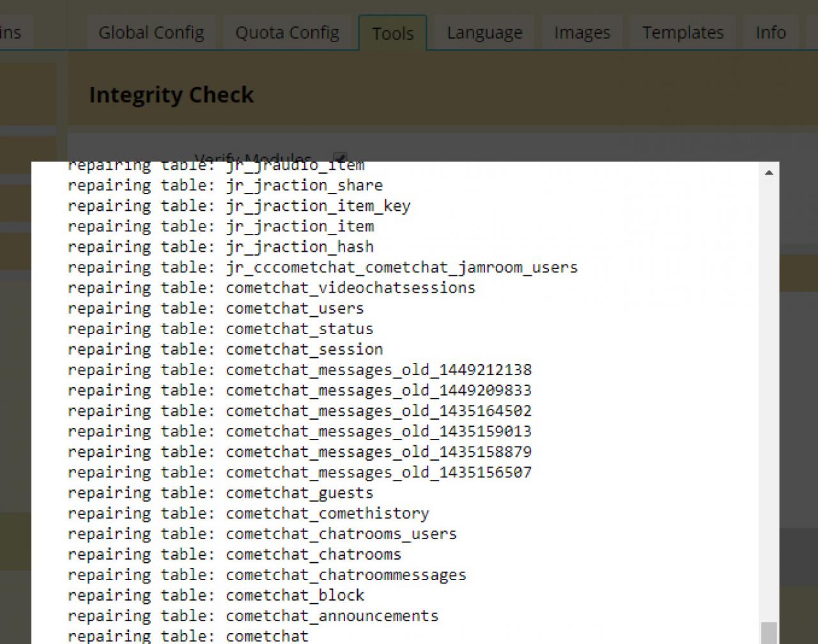Select the cometchat_messages_old_1449212138 log line
This screenshot has height=644, width=818.
pyautogui.click(x=299, y=370)
